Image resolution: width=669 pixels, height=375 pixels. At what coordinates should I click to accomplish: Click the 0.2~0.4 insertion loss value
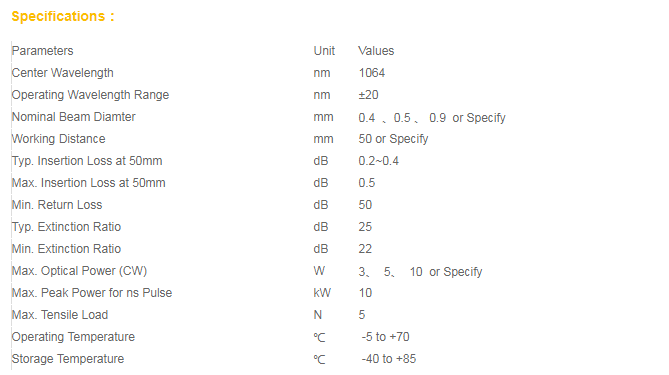[x=378, y=161]
